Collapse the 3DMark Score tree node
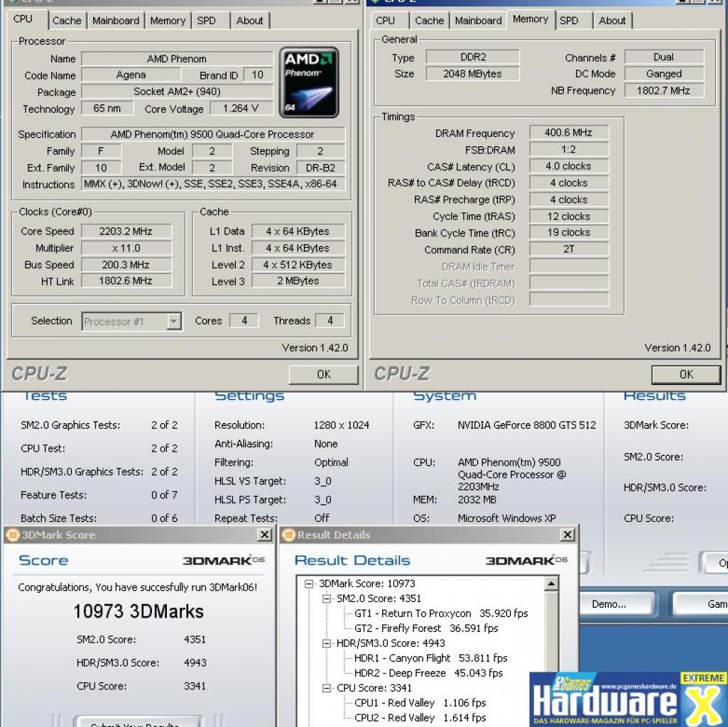 [309, 584]
